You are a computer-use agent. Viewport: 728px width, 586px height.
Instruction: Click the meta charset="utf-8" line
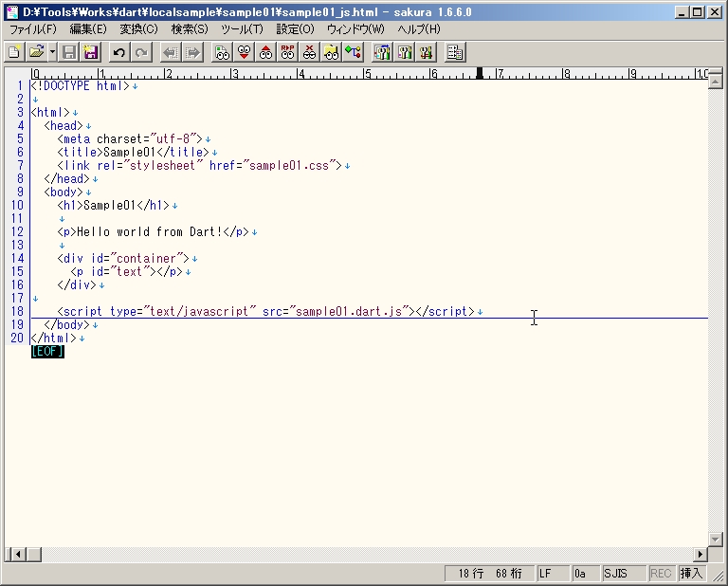[130, 138]
